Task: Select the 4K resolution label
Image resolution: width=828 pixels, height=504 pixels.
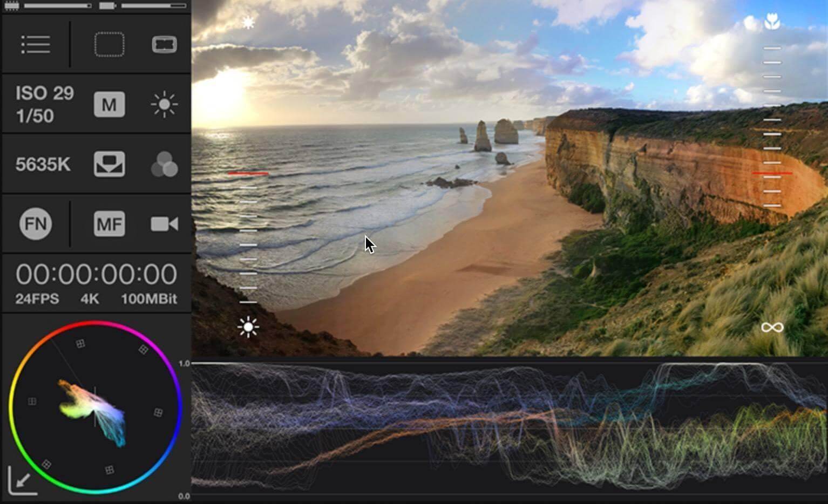Action: click(x=90, y=299)
